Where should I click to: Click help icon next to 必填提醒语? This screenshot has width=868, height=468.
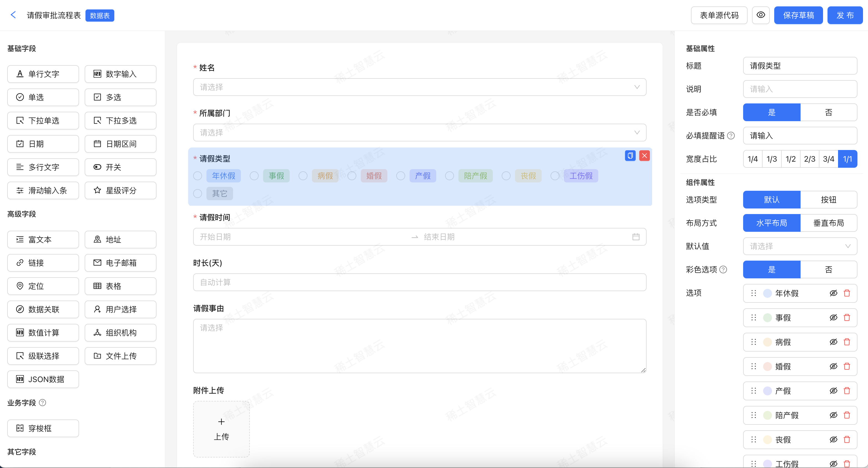pos(731,136)
